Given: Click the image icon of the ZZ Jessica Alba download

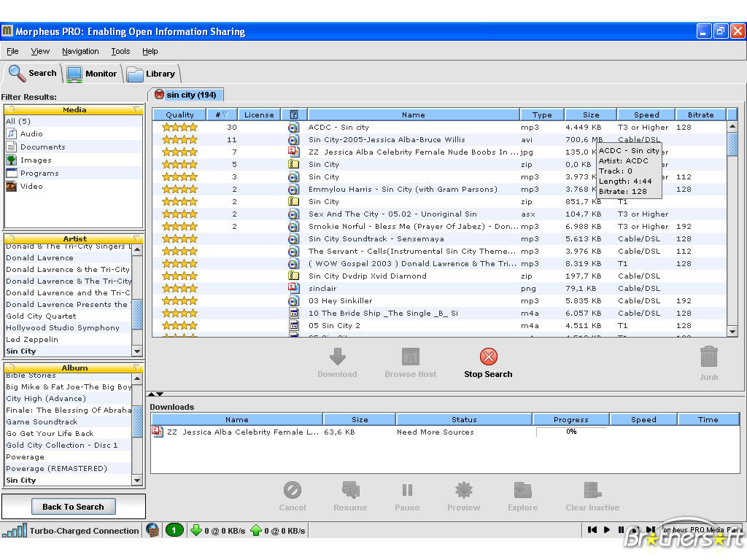Looking at the screenshot, I should tap(157, 432).
